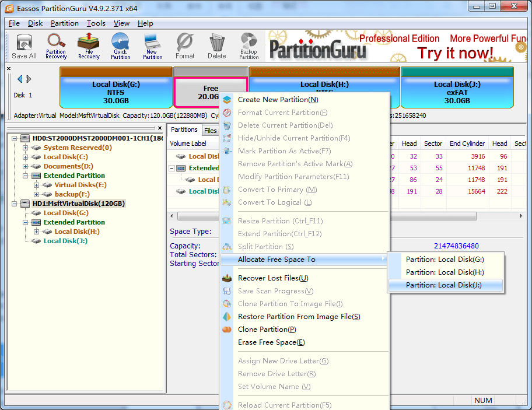Viewport: 532px width, 410px height.
Task: Expand System Reserved(0) node
Action: pyautogui.click(x=25, y=148)
